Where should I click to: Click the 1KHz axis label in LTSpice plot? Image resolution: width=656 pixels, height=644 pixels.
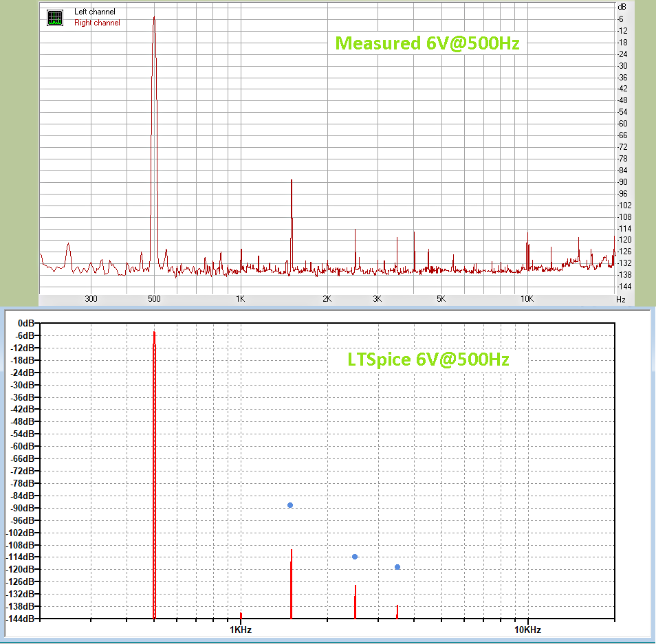click(241, 630)
